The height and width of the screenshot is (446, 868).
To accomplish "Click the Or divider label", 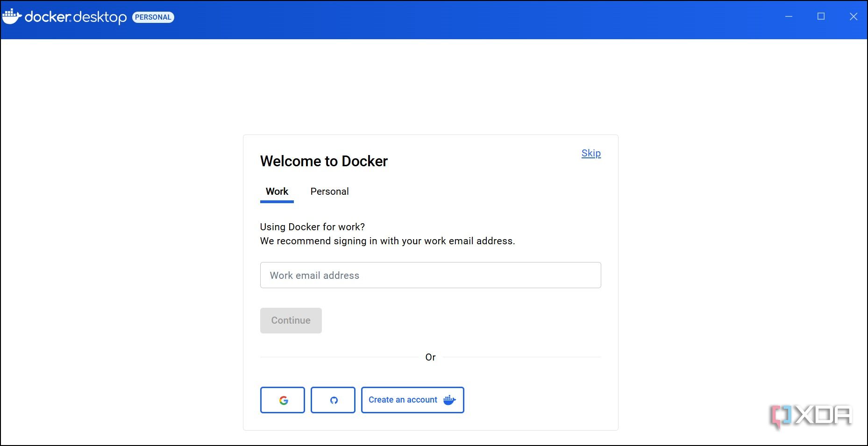I will [430, 357].
